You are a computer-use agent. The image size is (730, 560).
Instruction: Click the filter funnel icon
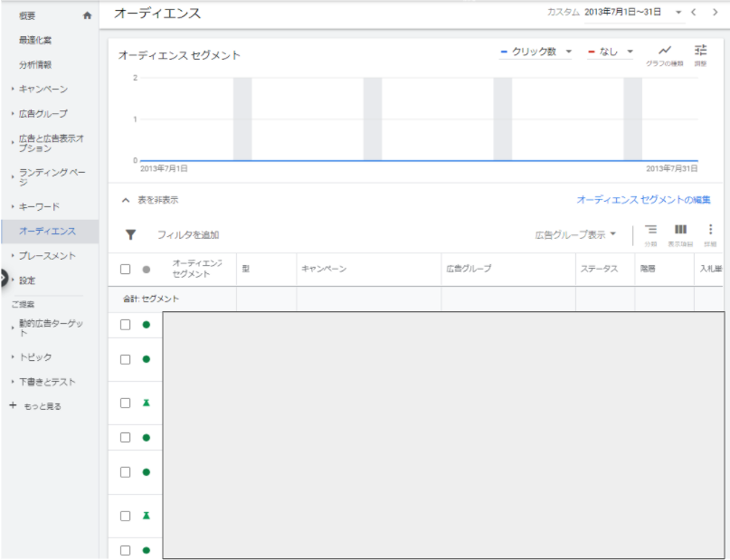point(130,235)
